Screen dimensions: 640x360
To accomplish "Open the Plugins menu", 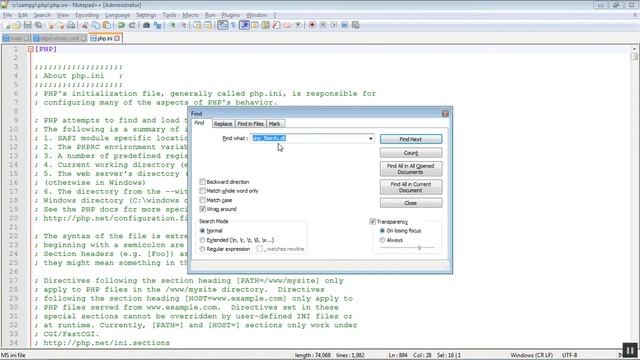I will point(231,15).
